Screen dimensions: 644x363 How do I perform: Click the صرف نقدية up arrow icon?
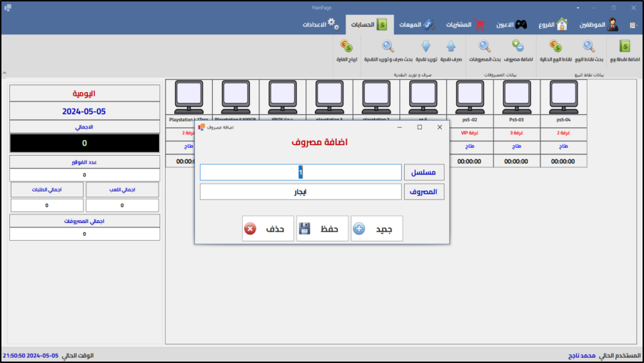click(x=451, y=47)
